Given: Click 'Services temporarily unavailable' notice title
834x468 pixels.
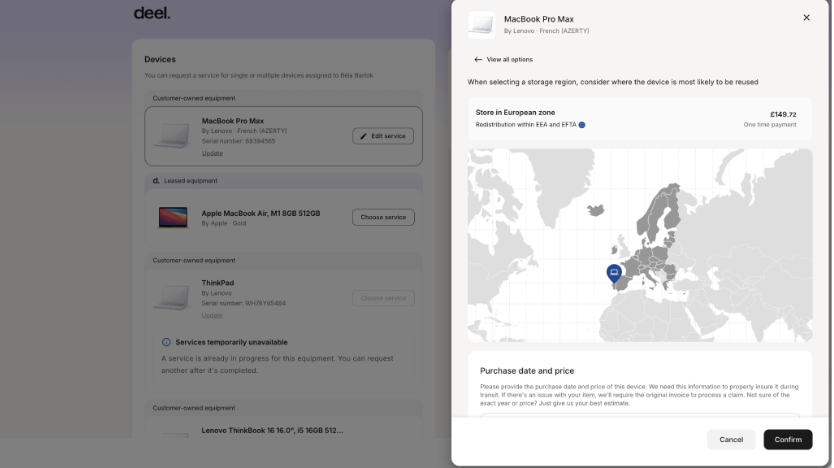Looking at the screenshot, I should click(x=231, y=342).
